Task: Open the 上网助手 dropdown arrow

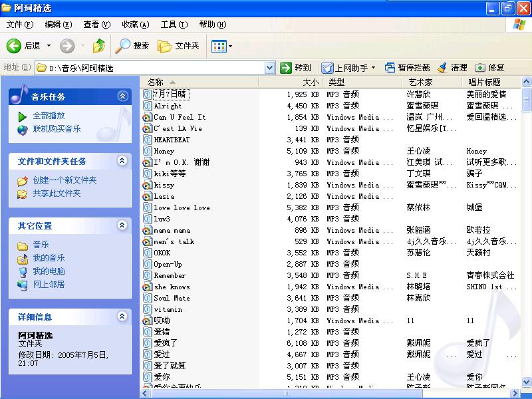Action: (373, 68)
